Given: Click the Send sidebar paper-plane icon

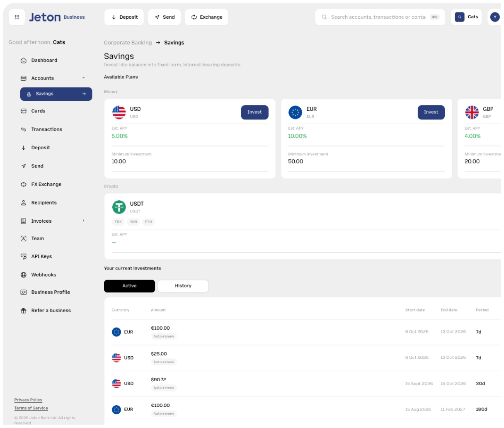Looking at the screenshot, I should pos(24,166).
